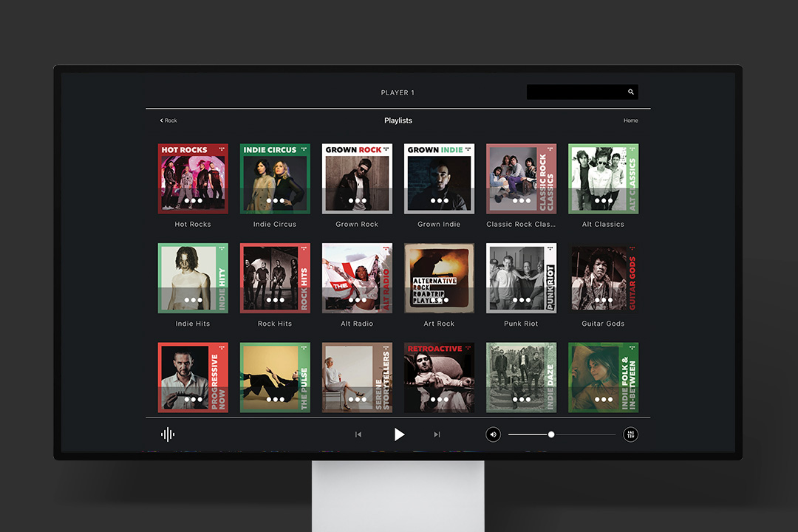Open the waveform now-playing icon
Viewport: 798px width, 532px height.
(x=168, y=434)
